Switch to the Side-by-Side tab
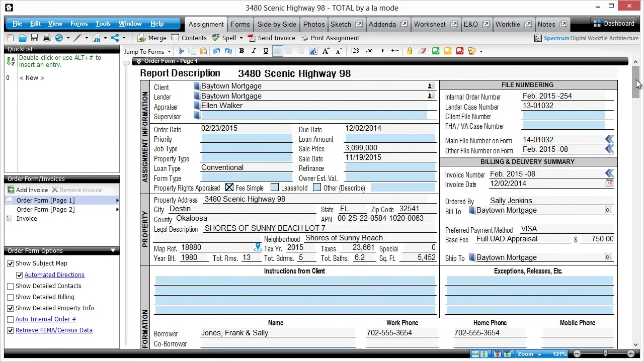Viewport: 644px width, 362px height. (x=277, y=24)
